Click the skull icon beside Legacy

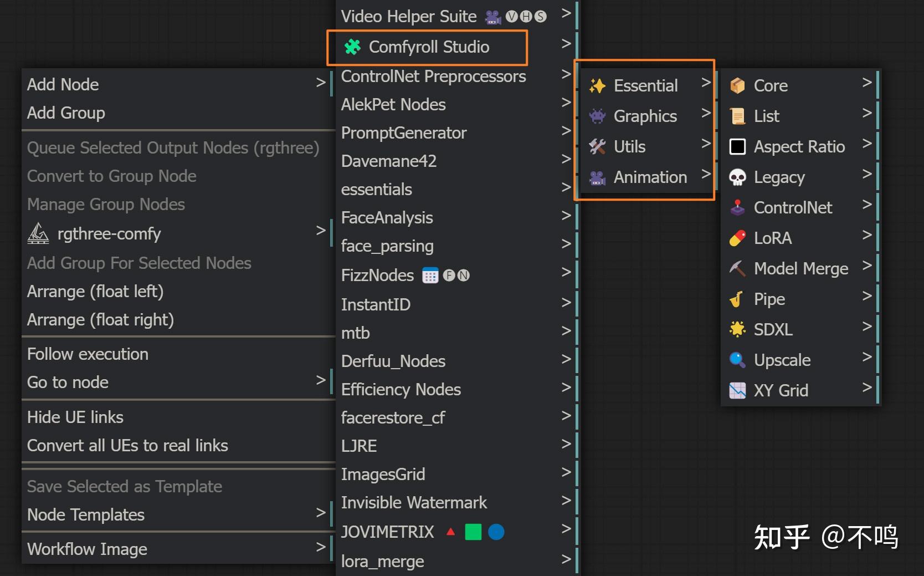[737, 177]
